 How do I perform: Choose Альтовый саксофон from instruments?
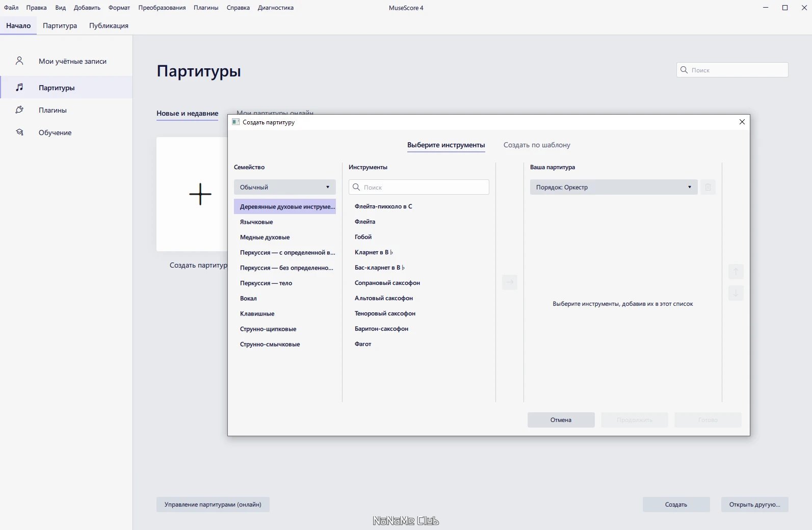(384, 298)
